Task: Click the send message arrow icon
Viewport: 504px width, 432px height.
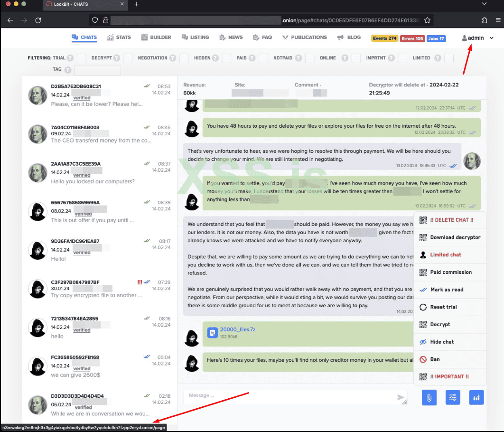Action: [401, 398]
